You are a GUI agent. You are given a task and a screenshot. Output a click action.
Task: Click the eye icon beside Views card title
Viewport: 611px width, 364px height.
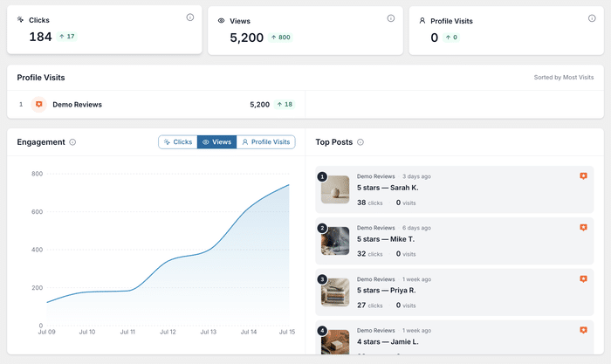tap(221, 21)
